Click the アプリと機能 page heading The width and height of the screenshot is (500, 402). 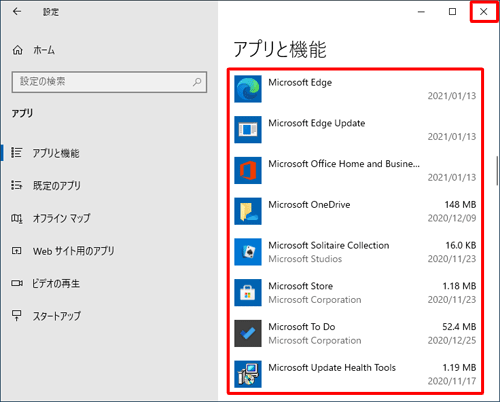[280, 49]
